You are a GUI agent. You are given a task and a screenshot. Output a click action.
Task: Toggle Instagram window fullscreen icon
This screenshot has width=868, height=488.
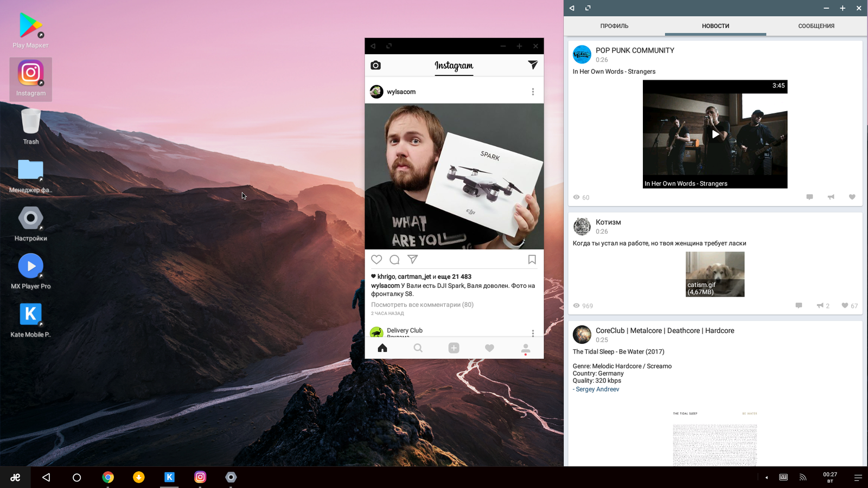click(x=389, y=46)
